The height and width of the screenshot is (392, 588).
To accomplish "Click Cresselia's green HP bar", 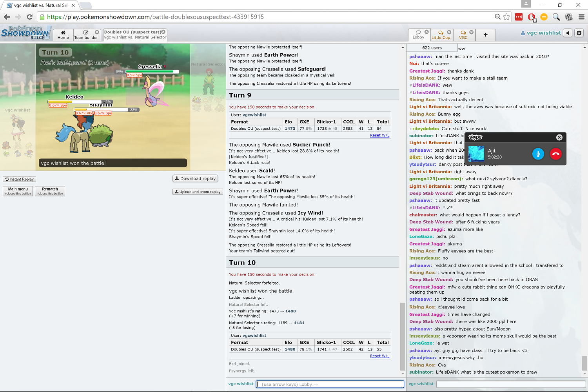I will 152,71.
